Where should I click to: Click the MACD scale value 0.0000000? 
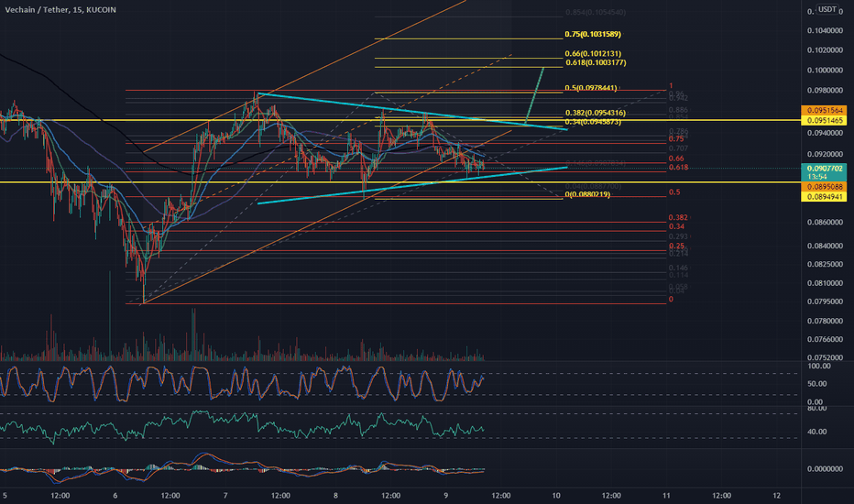(825, 469)
